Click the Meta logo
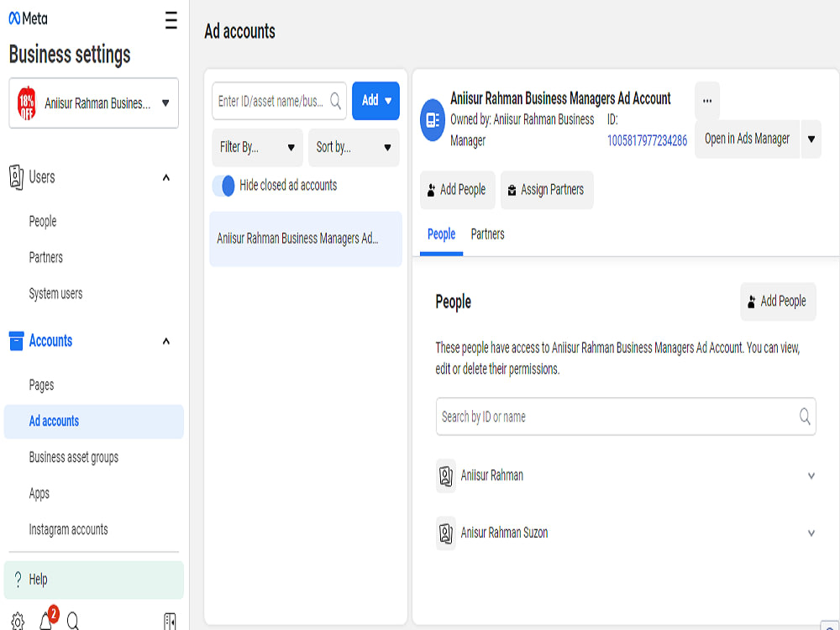 pyautogui.click(x=28, y=18)
